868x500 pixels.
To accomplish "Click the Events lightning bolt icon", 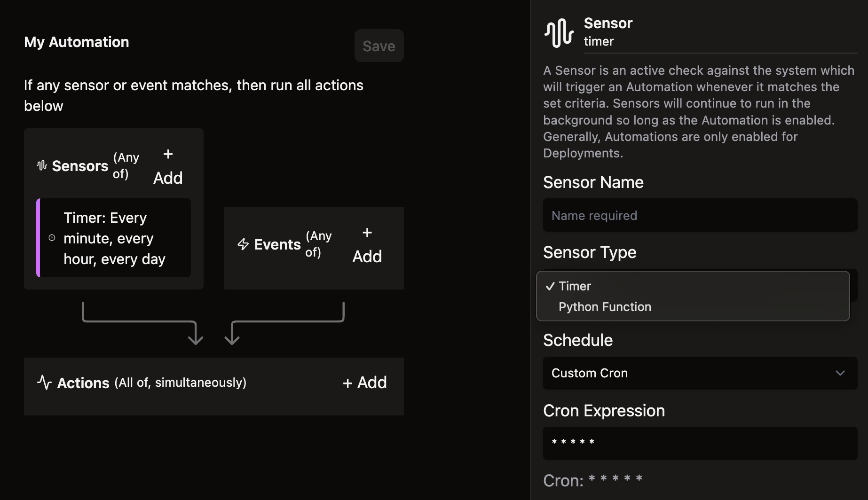I will [x=243, y=244].
